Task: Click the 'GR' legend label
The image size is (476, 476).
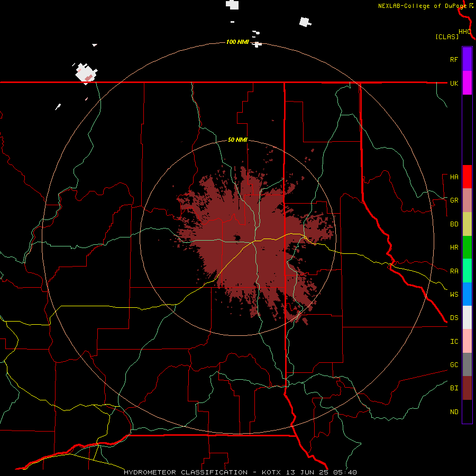Action: coord(454,200)
